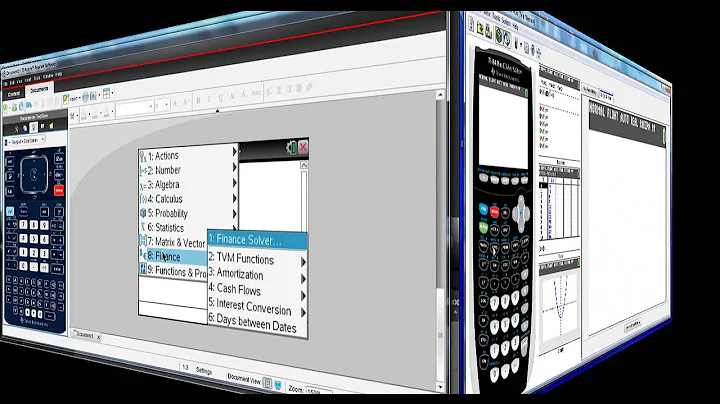Toggle Underline formatting in toolbar
Viewport: 720px width, 404px height.
[221, 97]
